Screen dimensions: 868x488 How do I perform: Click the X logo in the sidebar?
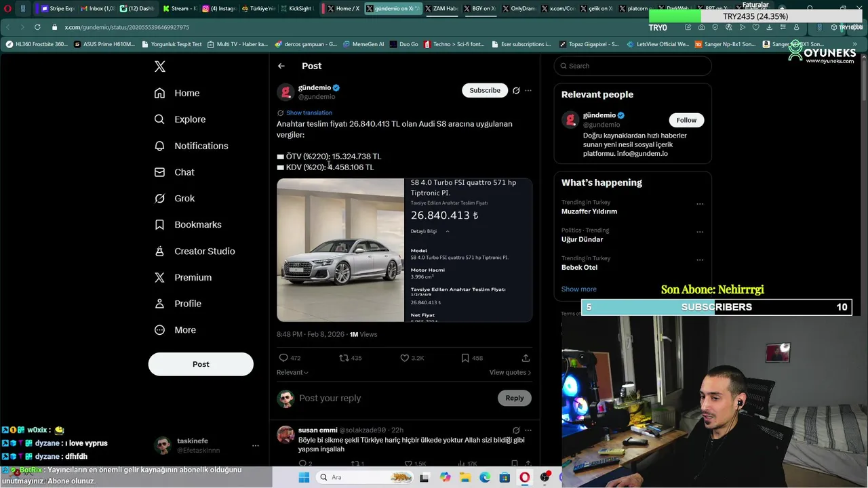(160, 66)
